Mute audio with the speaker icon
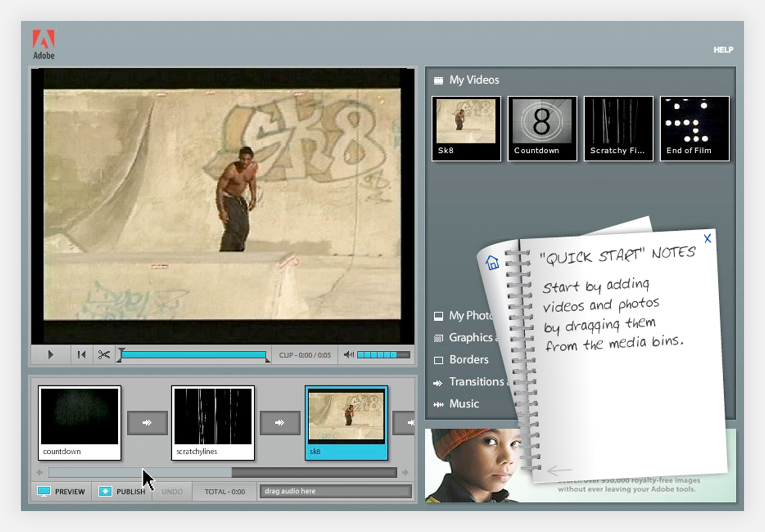 [348, 355]
